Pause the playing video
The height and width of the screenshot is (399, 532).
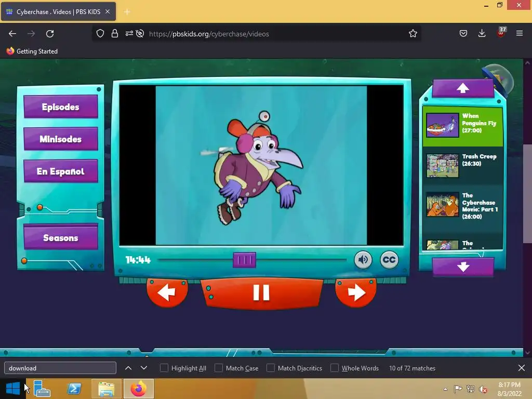[x=262, y=293]
